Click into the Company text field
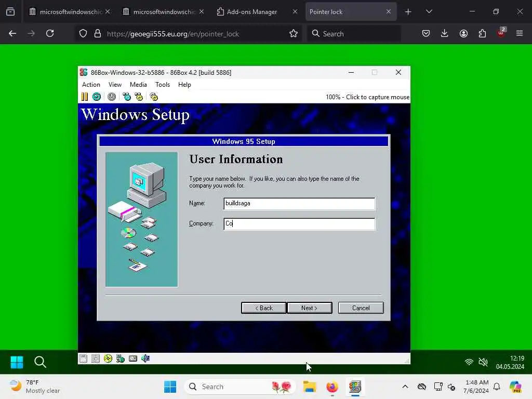Screen dimensions: 532x399 tap(299, 224)
